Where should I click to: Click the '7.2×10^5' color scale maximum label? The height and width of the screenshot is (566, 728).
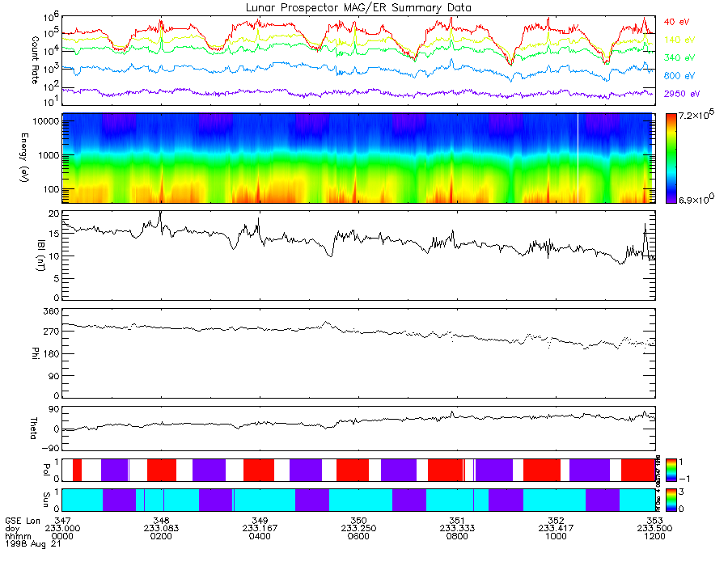696,115
